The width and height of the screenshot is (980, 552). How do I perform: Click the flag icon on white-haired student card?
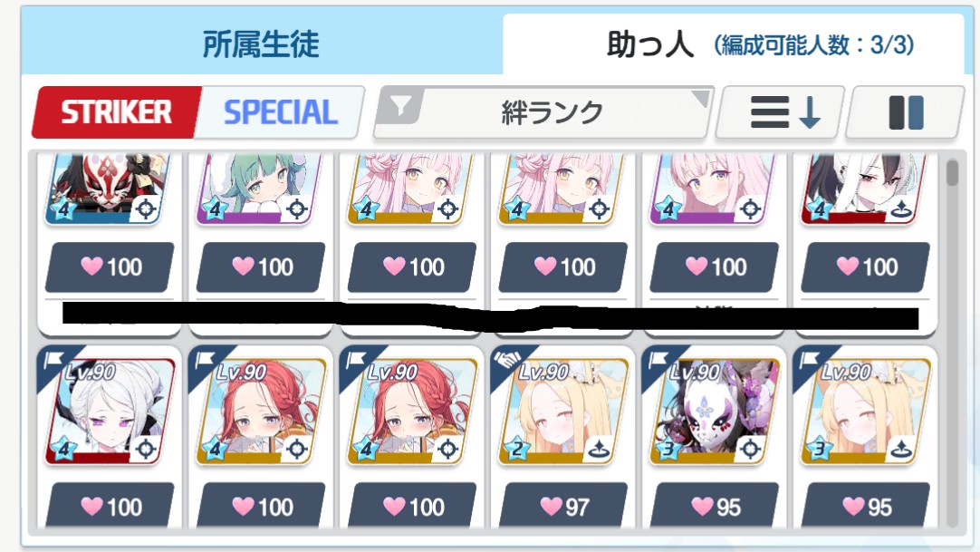click(x=53, y=360)
